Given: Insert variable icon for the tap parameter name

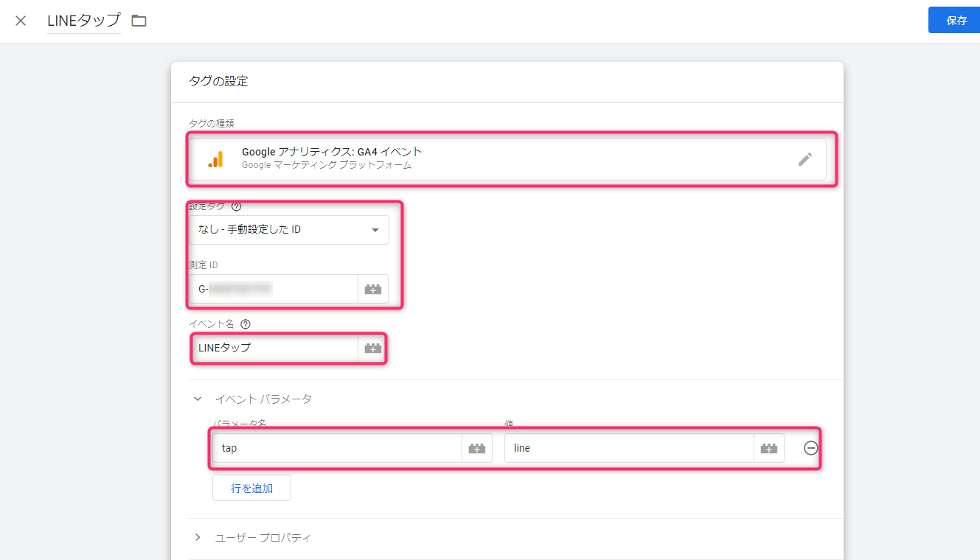Looking at the screenshot, I should [x=477, y=448].
